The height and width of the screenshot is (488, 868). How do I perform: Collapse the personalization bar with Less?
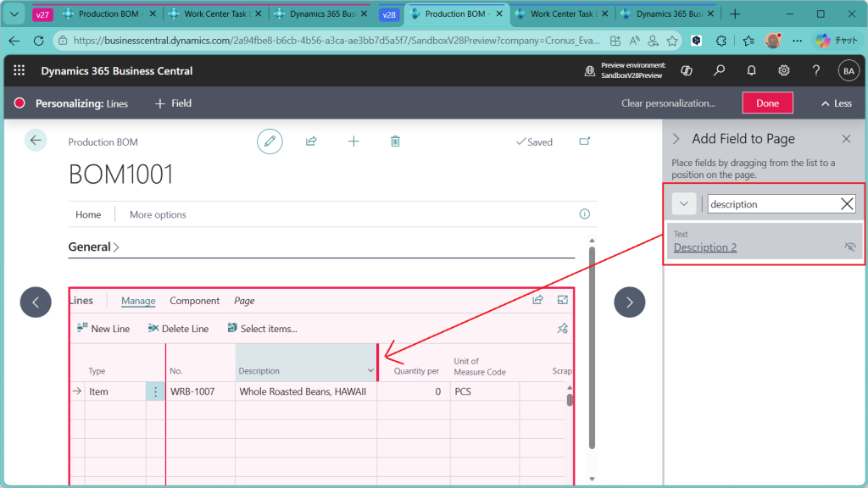(x=836, y=103)
